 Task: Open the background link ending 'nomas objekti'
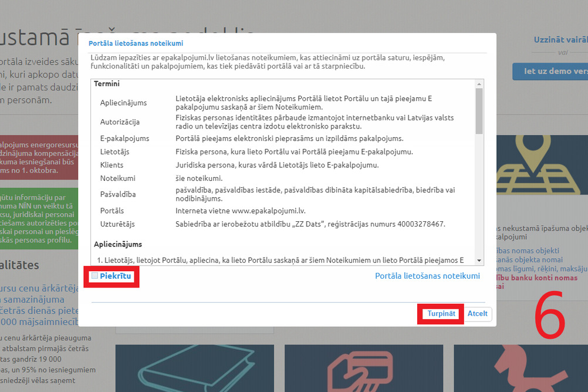[x=528, y=251]
